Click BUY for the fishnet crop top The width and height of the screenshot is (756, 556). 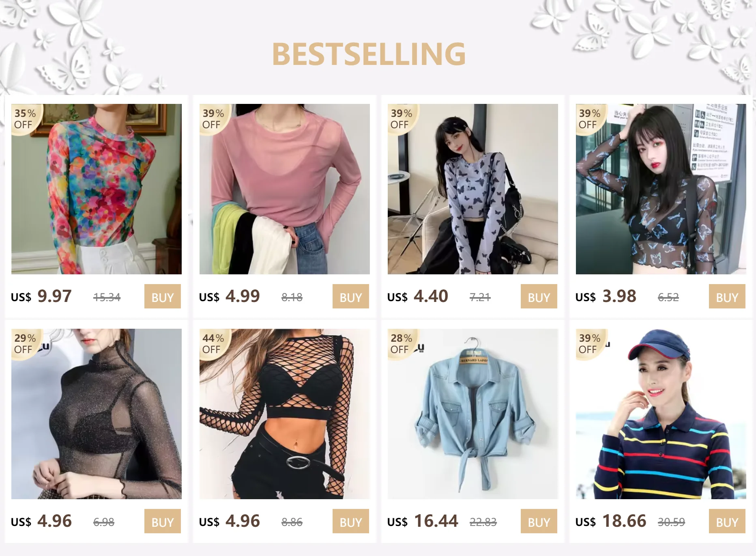(351, 521)
